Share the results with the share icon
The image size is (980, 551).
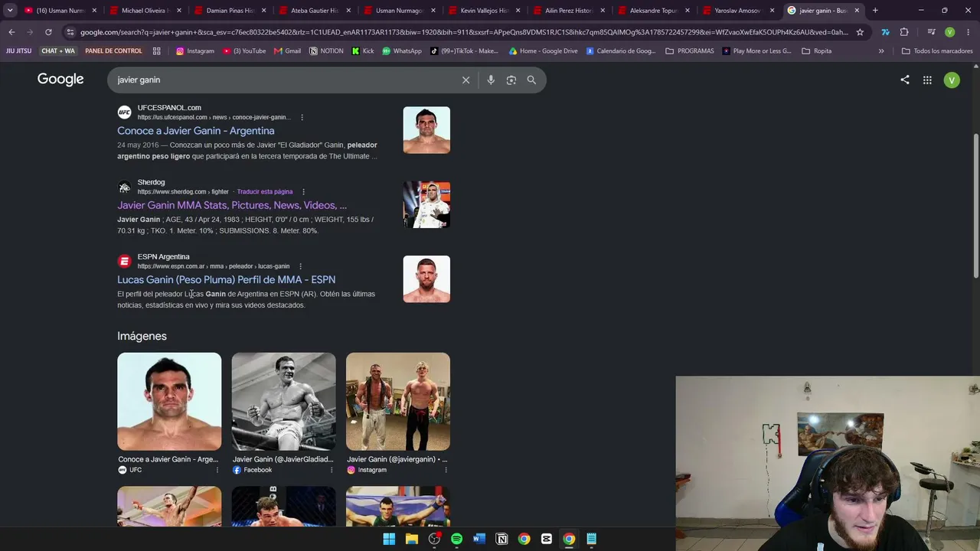905,80
